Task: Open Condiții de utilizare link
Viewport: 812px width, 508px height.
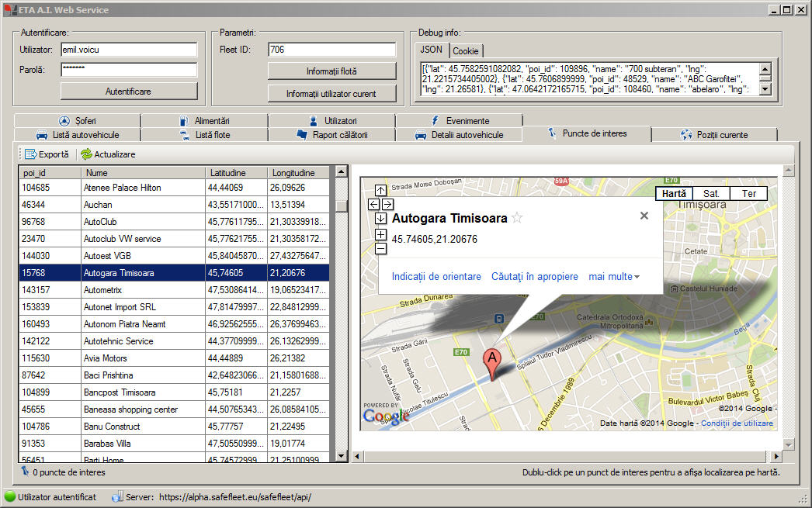Action: (x=737, y=423)
